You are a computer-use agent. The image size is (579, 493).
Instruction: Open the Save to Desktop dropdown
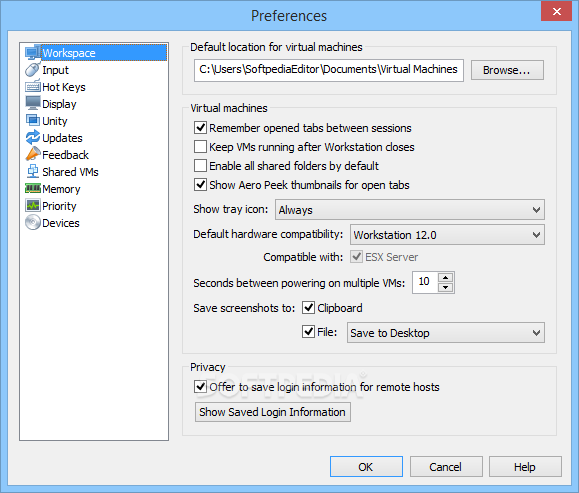coord(445,332)
